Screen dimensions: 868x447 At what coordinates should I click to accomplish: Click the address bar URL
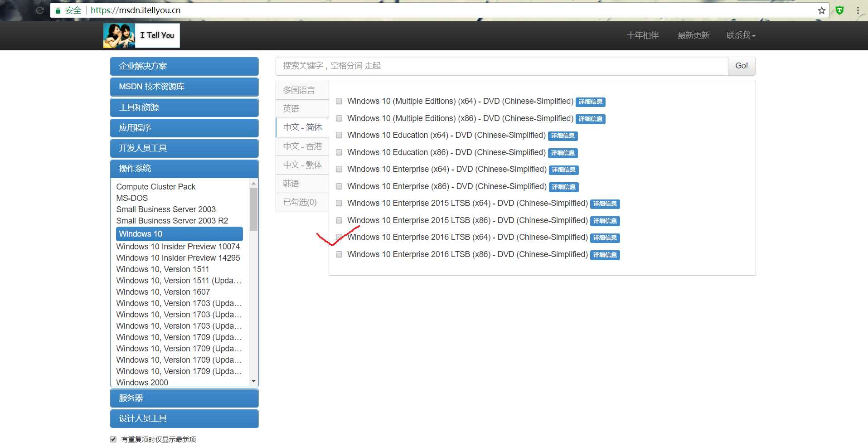pyautogui.click(x=136, y=10)
